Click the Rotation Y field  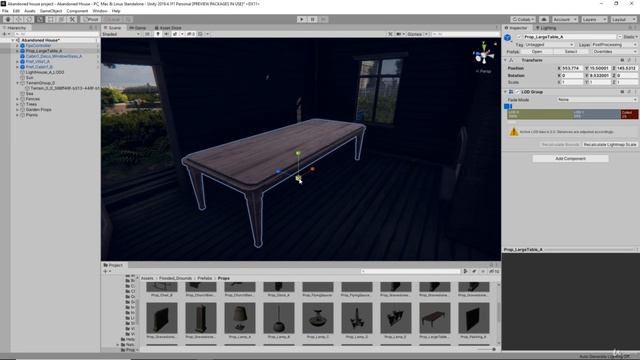click(599, 76)
